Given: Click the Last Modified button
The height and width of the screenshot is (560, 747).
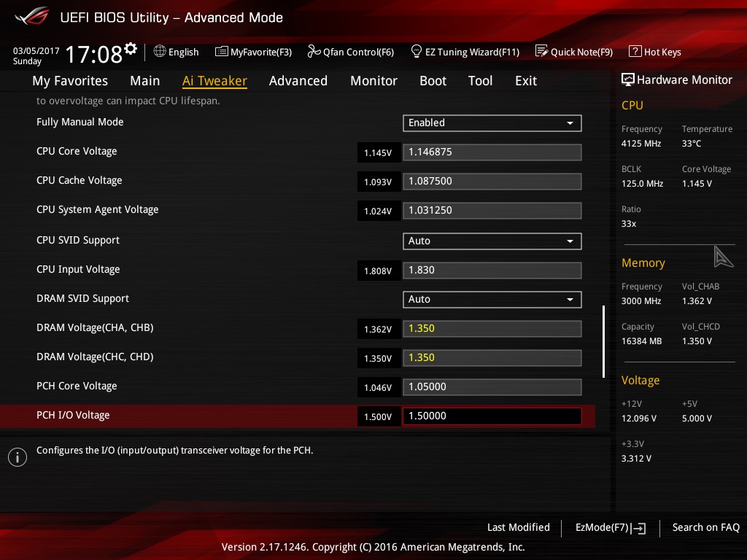Looking at the screenshot, I should 519,528.
